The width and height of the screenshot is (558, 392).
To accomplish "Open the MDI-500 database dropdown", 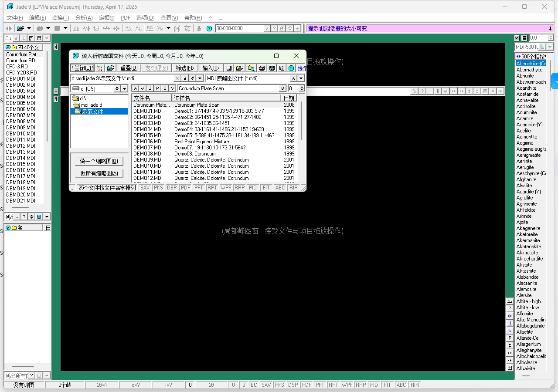I will (x=550, y=47).
